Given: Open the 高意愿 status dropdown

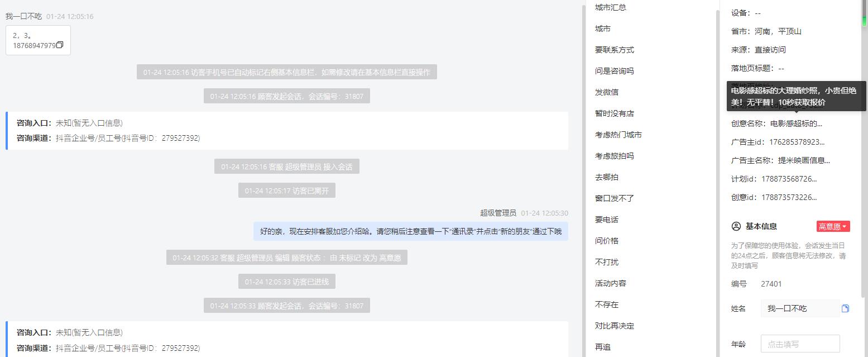Looking at the screenshot, I should tap(833, 226).
